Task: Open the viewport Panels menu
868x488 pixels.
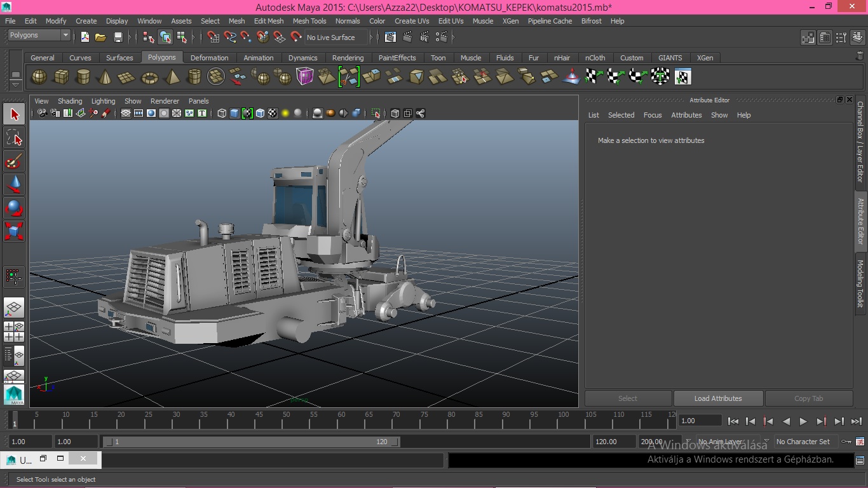Action: [198, 101]
